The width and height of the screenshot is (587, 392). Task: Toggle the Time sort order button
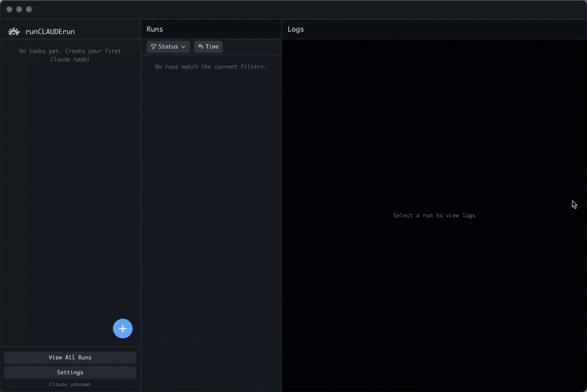[208, 47]
